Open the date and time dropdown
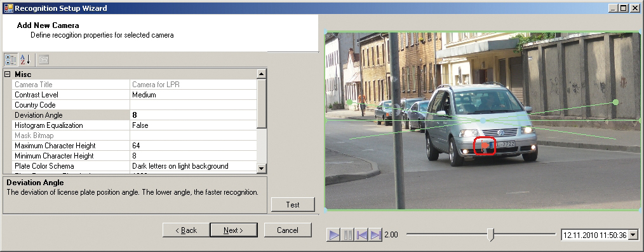The height and width of the screenshot is (252, 644). pos(633,235)
